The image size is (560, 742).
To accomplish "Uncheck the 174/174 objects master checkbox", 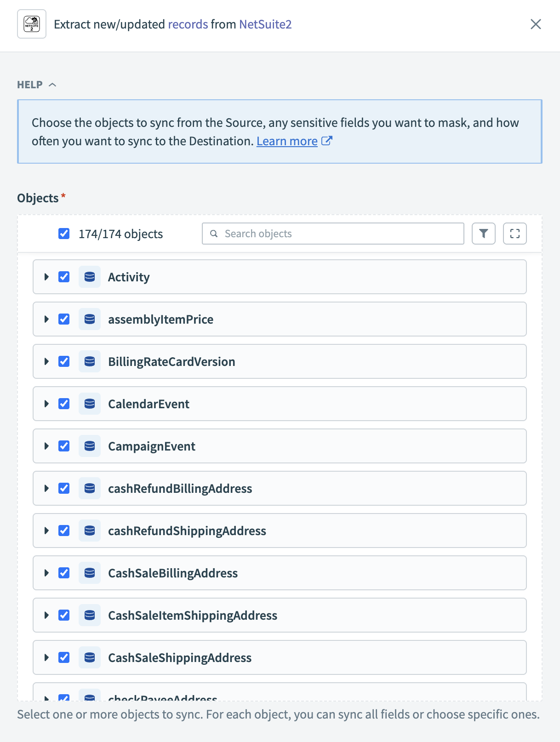I will pyautogui.click(x=63, y=234).
